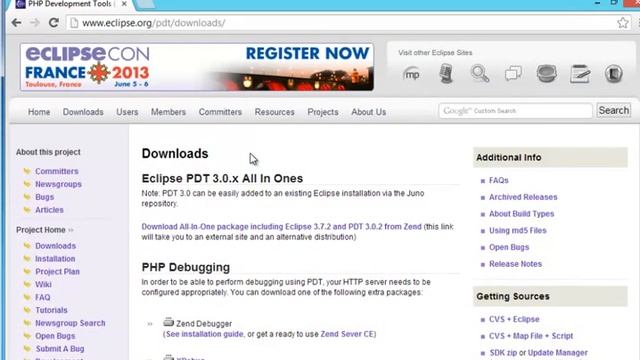640x360 pixels.
Task: Open the forums speech-bubble site icon
Action: point(513,74)
